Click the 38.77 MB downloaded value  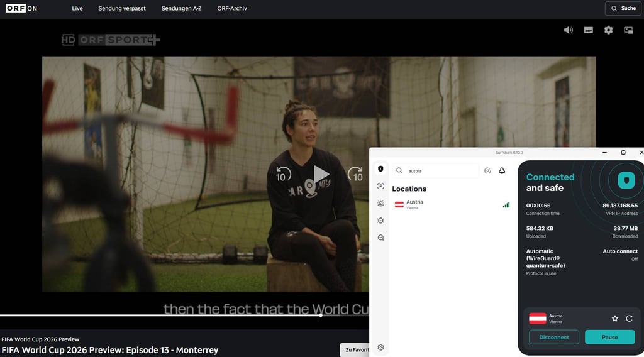pos(626,228)
